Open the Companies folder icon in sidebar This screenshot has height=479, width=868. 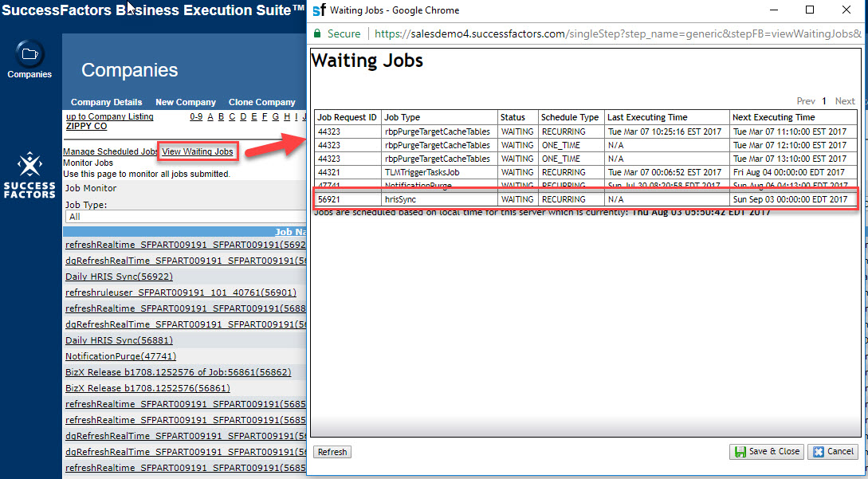pos(29,54)
